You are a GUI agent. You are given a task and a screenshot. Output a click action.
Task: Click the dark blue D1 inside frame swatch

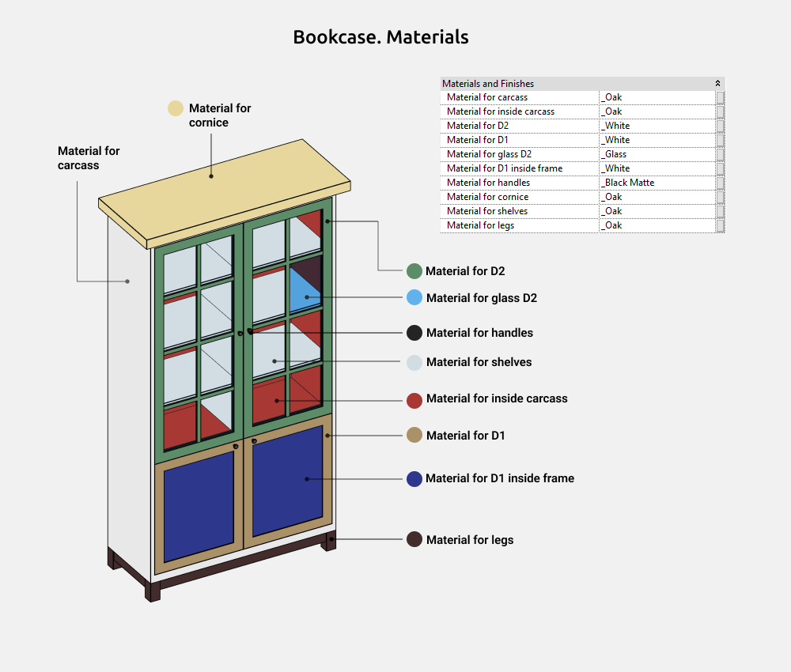tap(414, 479)
